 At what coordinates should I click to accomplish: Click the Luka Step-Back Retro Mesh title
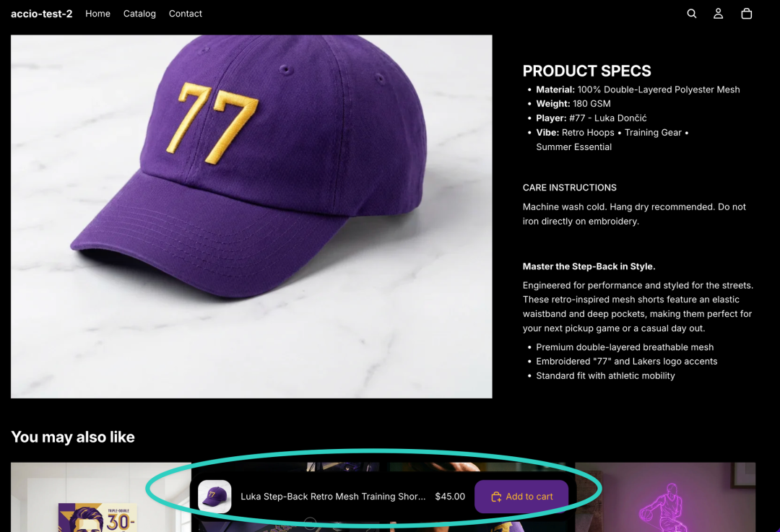pyautogui.click(x=333, y=497)
